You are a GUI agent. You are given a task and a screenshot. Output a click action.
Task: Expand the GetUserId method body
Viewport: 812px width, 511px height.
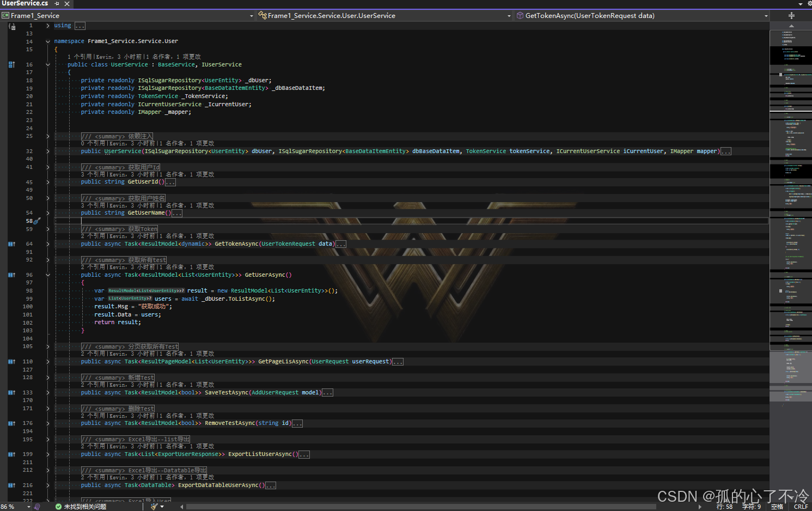48,182
